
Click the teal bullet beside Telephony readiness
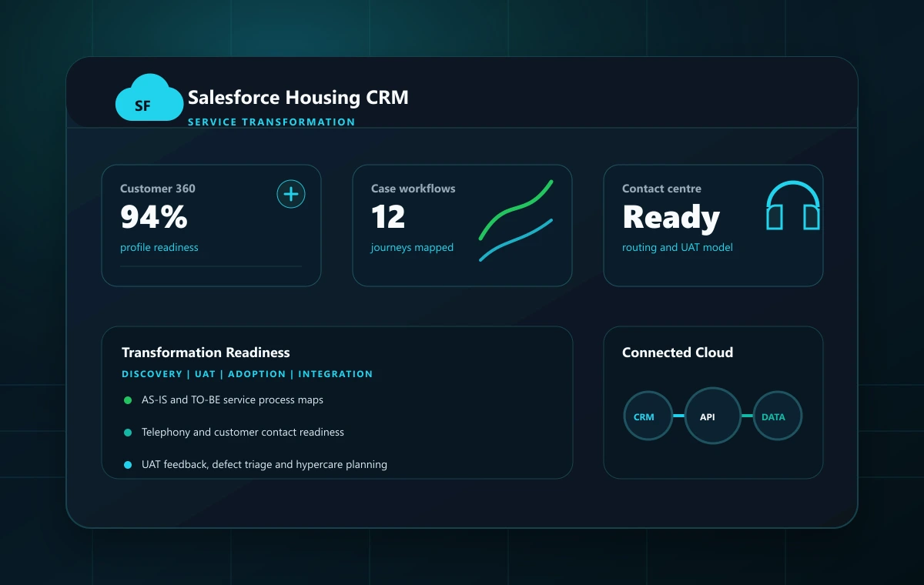[x=128, y=433]
